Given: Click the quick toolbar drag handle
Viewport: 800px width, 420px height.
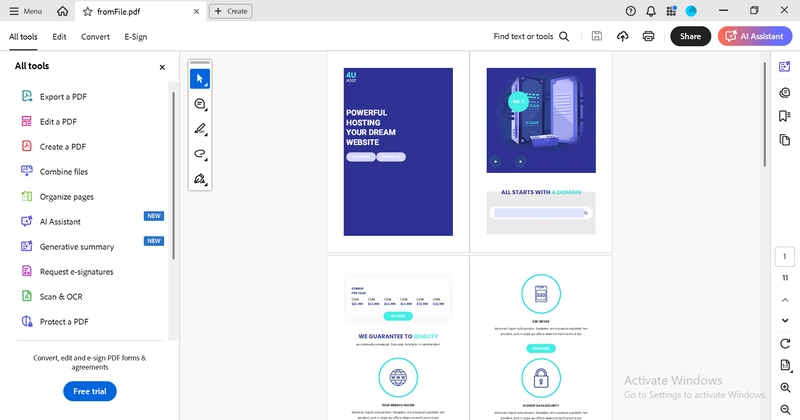Looking at the screenshot, I should point(200,63).
